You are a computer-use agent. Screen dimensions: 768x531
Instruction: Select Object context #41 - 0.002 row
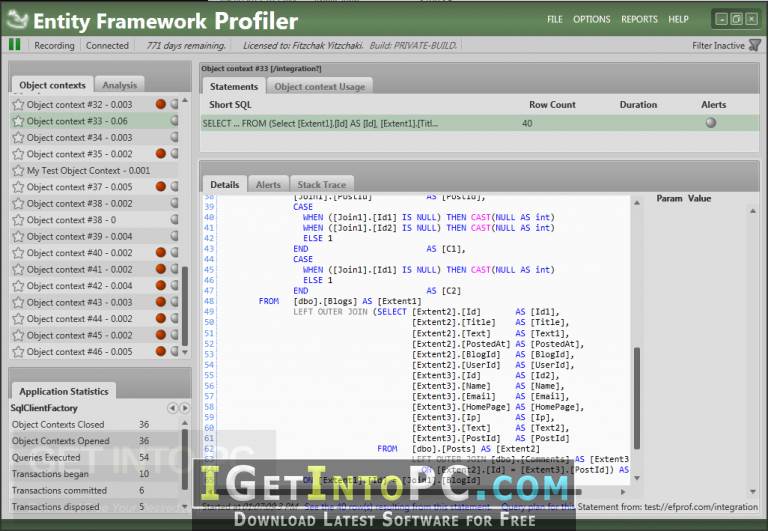95,269
